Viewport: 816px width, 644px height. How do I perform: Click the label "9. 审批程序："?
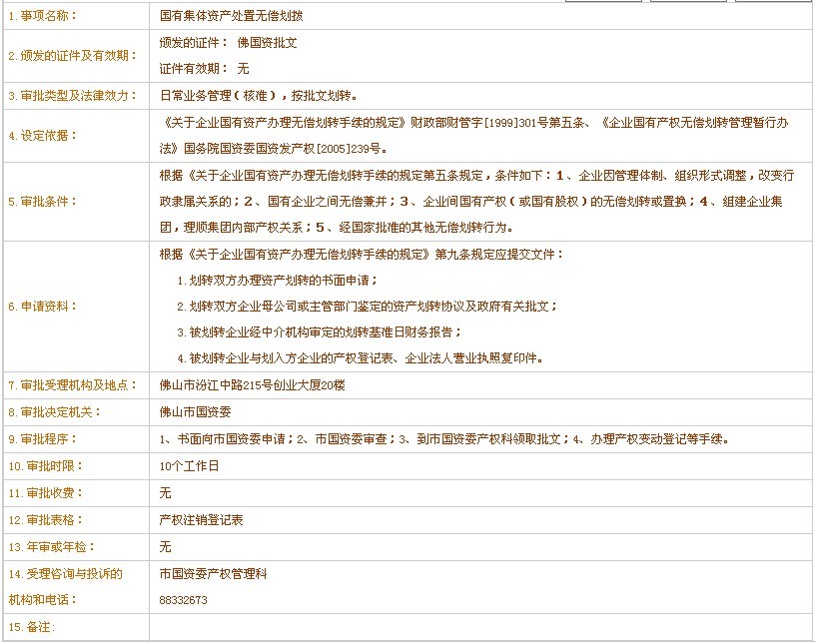point(42,439)
